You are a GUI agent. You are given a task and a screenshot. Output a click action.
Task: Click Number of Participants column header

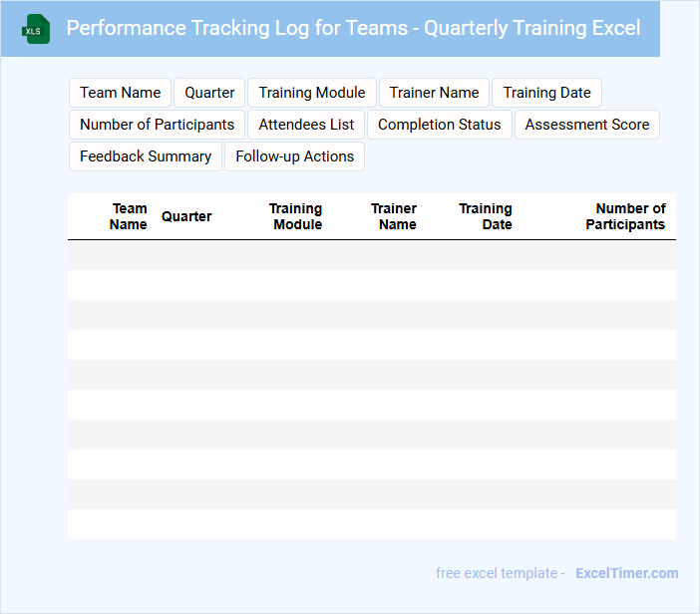click(x=625, y=216)
